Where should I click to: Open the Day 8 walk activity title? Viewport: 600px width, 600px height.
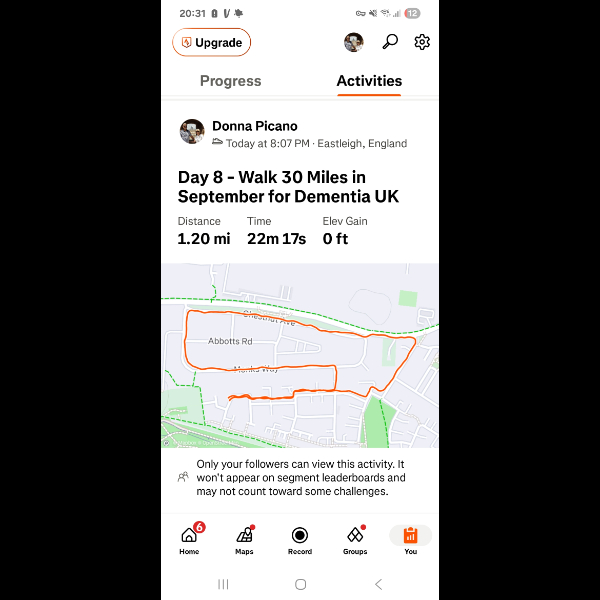click(x=288, y=187)
